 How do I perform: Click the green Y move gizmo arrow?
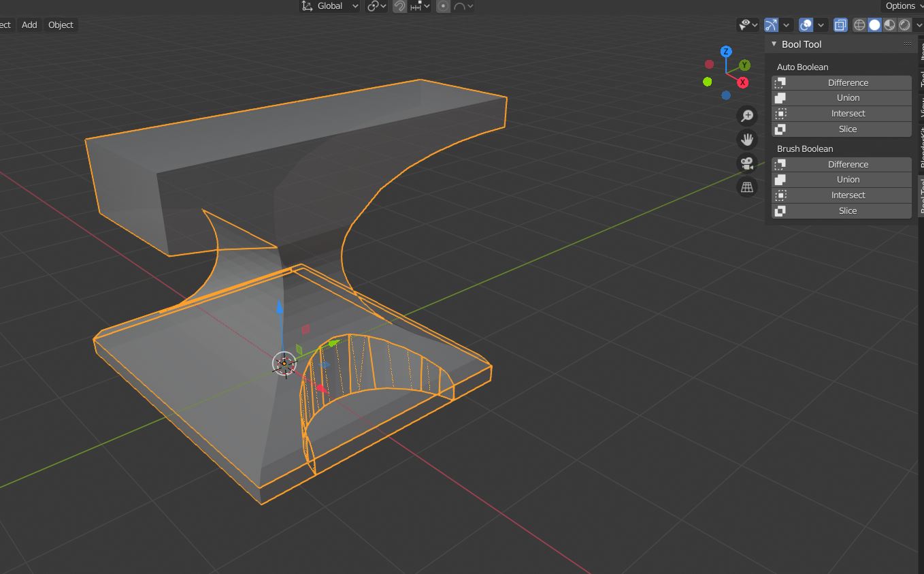tap(334, 344)
